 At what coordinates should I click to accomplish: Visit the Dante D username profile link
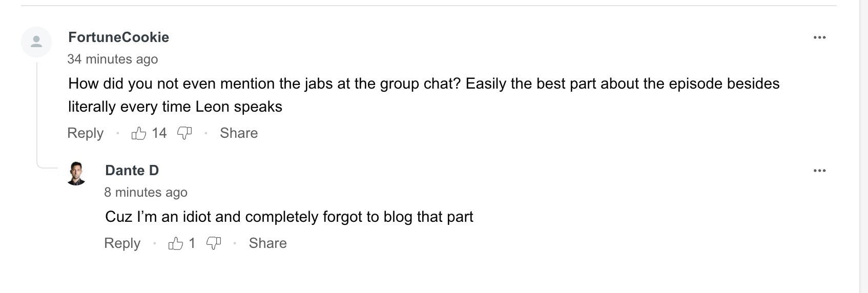[x=132, y=171]
